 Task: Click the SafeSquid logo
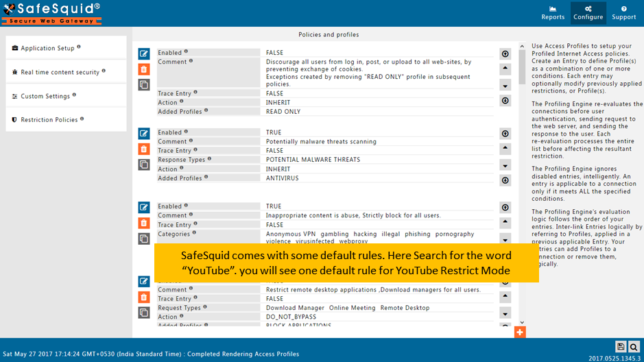[51, 13]
